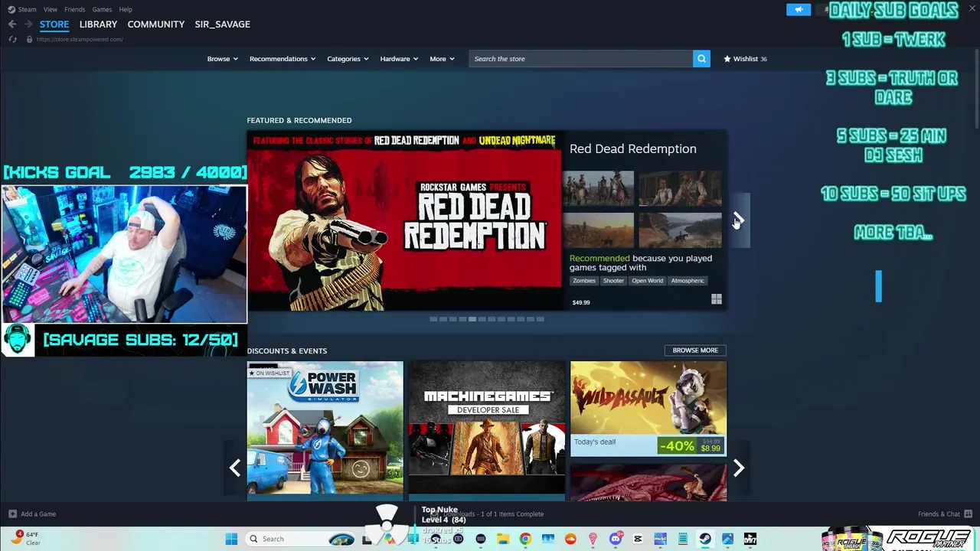
Task: Show previous Discounts & Events items
Action: point(235,468)
